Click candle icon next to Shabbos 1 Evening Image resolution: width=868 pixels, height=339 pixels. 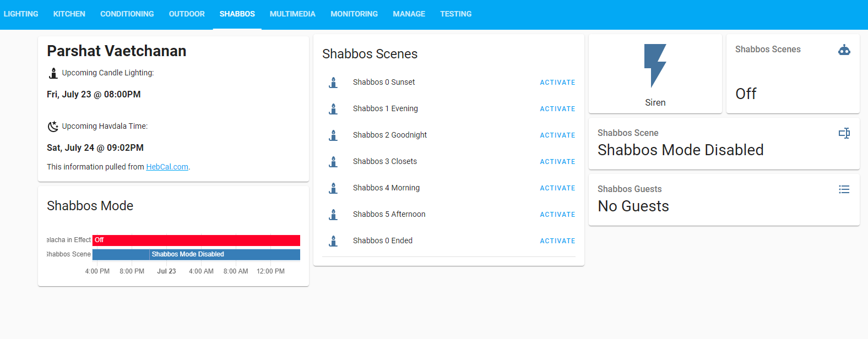333,109
